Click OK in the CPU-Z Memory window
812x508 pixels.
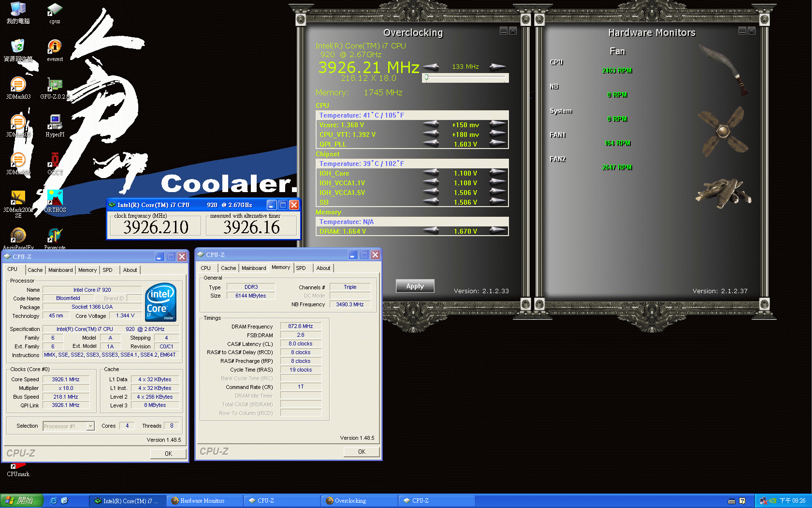[x=362, y=451]
